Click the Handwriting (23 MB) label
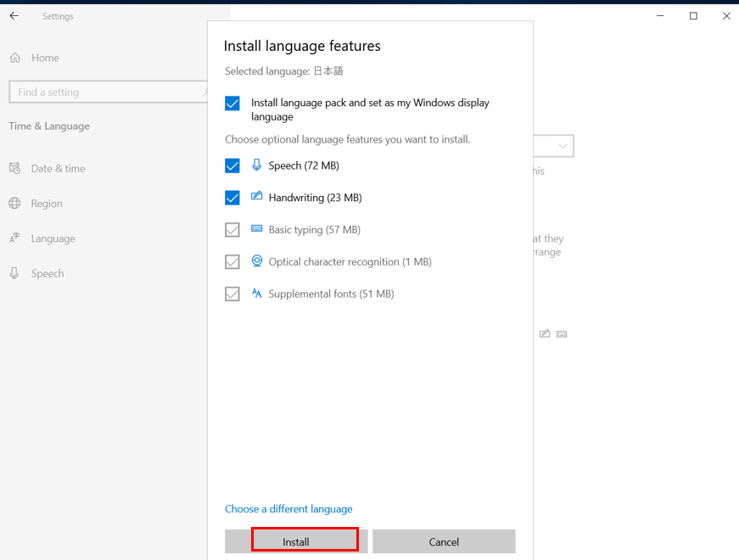 tap(316, 198)
